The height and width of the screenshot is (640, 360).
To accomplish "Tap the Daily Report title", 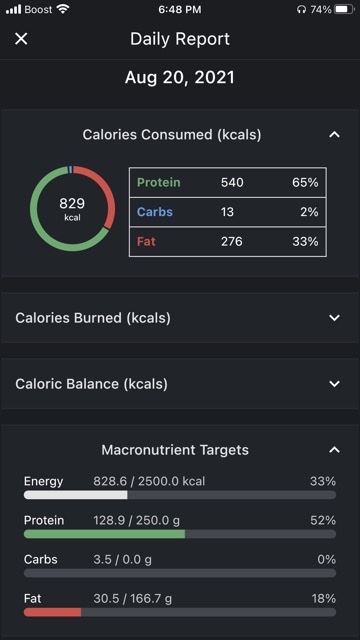I will [180, 39].
